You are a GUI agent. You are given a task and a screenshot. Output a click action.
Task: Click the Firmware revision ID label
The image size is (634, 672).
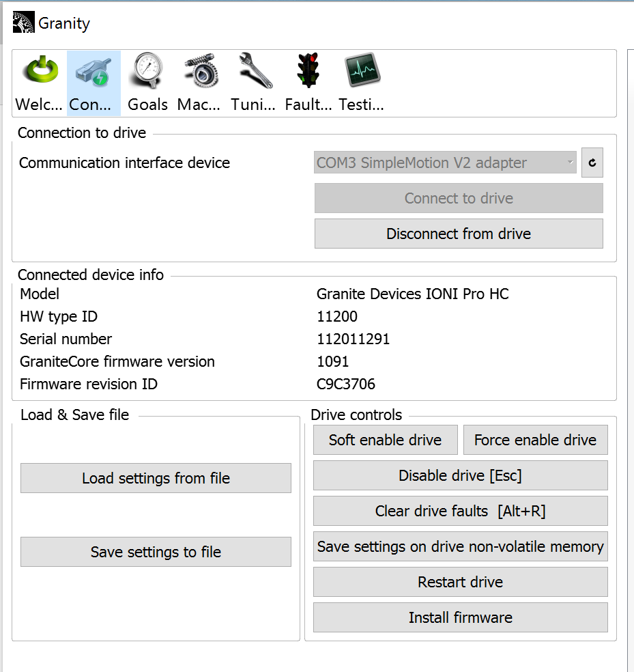click(x=89, y=384)
